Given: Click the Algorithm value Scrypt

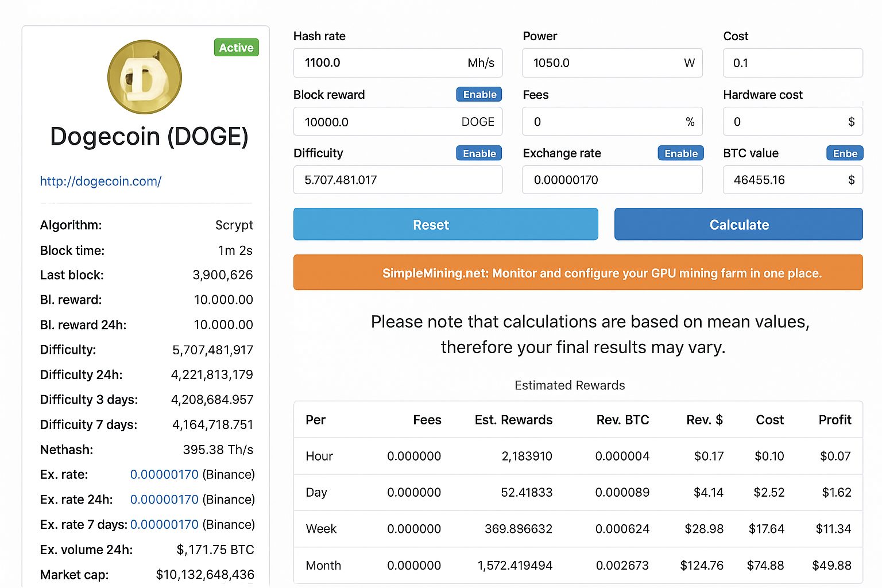Looking at the screenshot, I should [x=234, y=225].
